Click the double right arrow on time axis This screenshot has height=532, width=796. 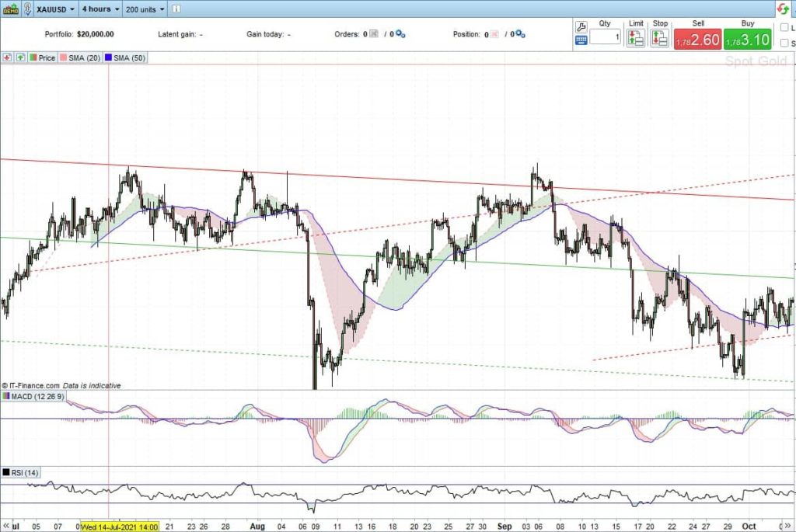click(787, 527)
